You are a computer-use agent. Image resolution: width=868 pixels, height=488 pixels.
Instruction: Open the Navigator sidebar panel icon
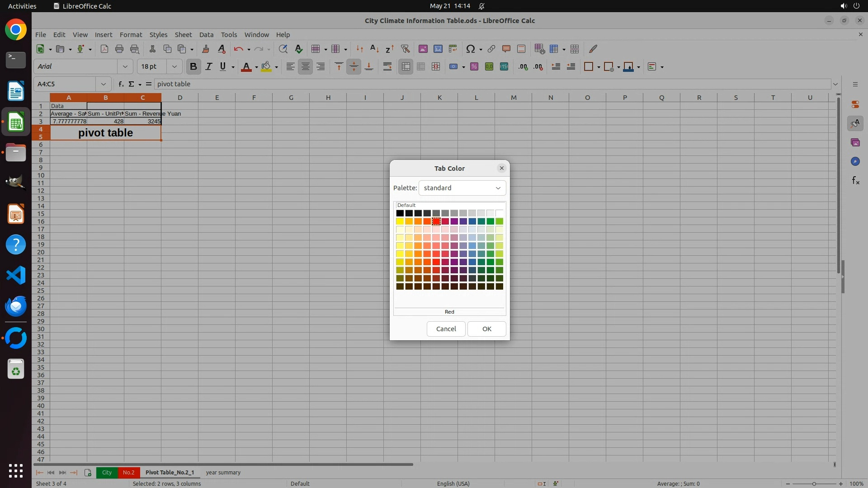click(x=855, y=161)
